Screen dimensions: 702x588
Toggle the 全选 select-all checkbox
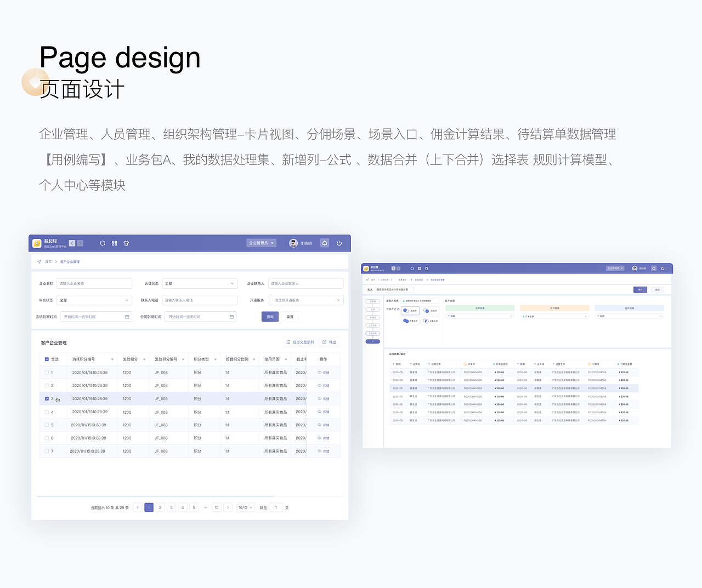pos(47,359)
